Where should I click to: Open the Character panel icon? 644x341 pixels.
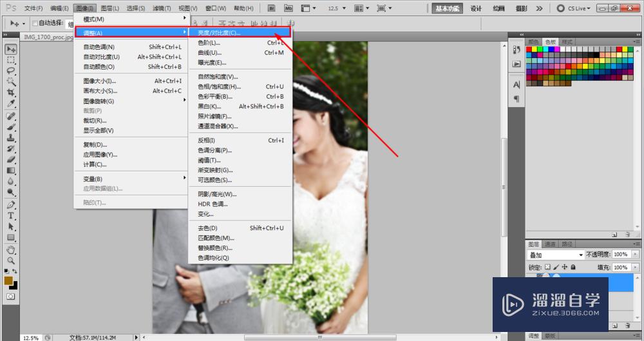click(x=516, y=84)
